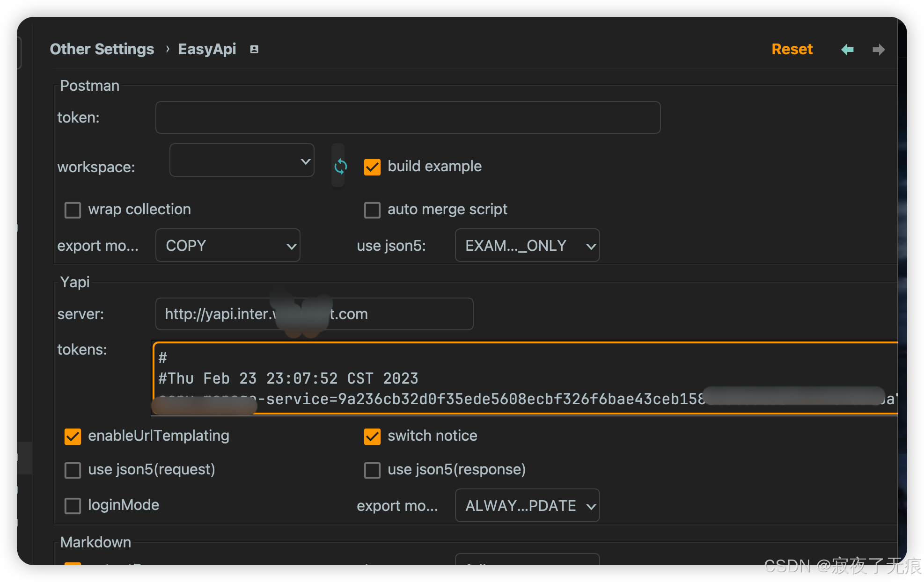Click the forward navigation arrow

tap(879, 50)
